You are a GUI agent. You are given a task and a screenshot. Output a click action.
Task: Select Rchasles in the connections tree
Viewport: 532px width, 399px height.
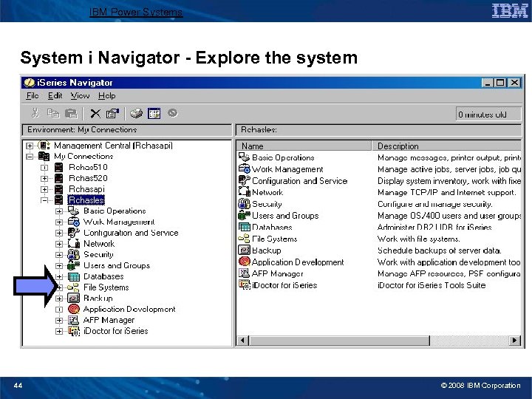[86, 199]
